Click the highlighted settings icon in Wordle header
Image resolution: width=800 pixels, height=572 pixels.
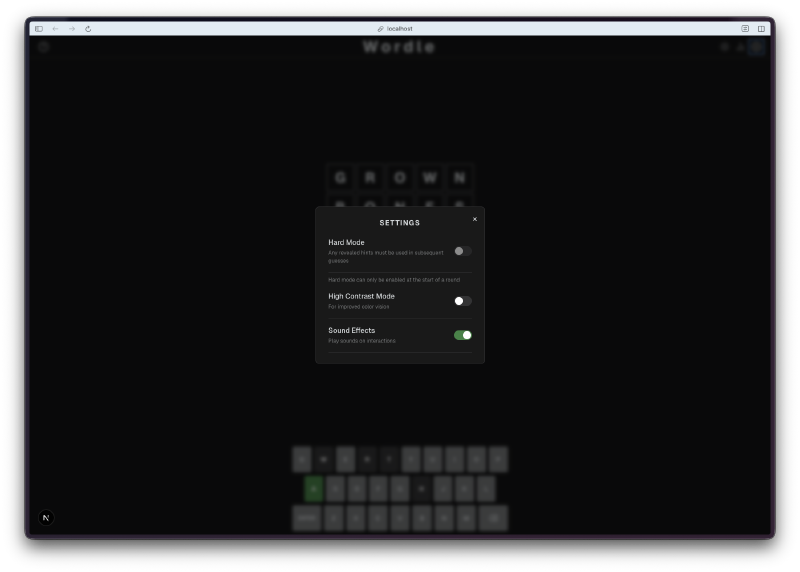757,47
